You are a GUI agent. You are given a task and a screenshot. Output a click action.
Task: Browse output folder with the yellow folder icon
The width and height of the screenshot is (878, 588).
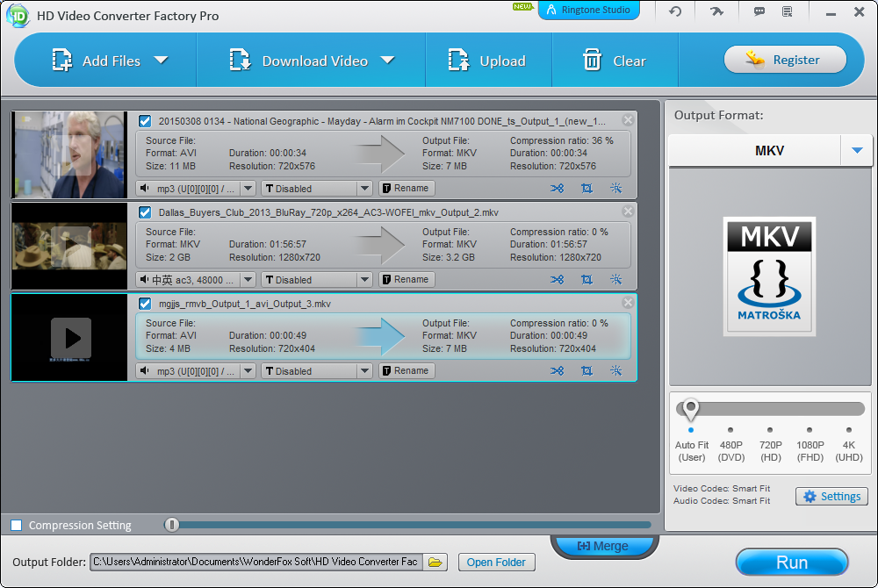[x=435, y=563]
